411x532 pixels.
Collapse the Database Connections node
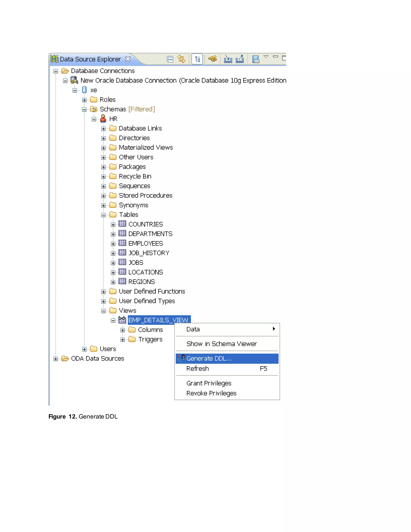[56, 71]
